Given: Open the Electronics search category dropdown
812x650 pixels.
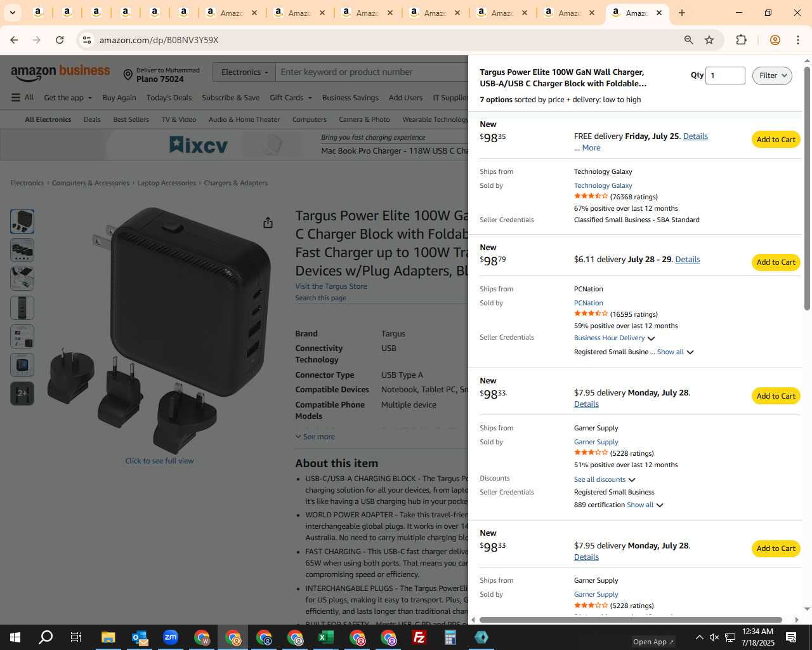Looking at the screenshot, I should coord(244,72).
